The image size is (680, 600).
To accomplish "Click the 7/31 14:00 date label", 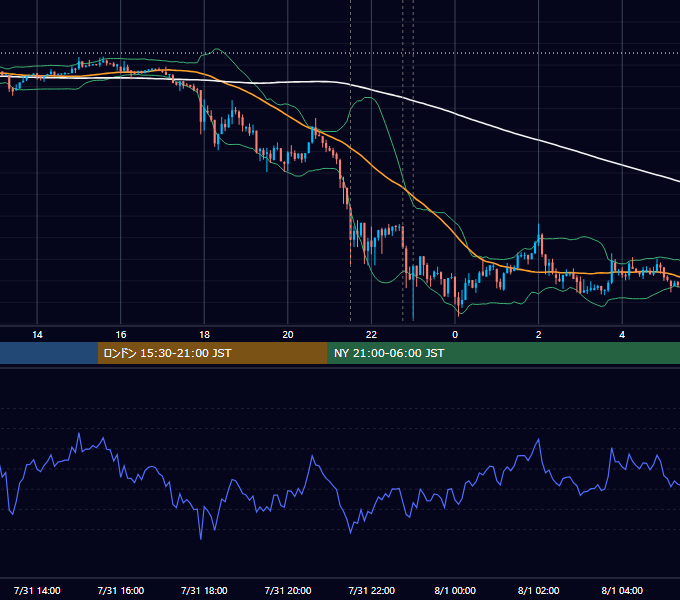I will click(x=37, y=590).
